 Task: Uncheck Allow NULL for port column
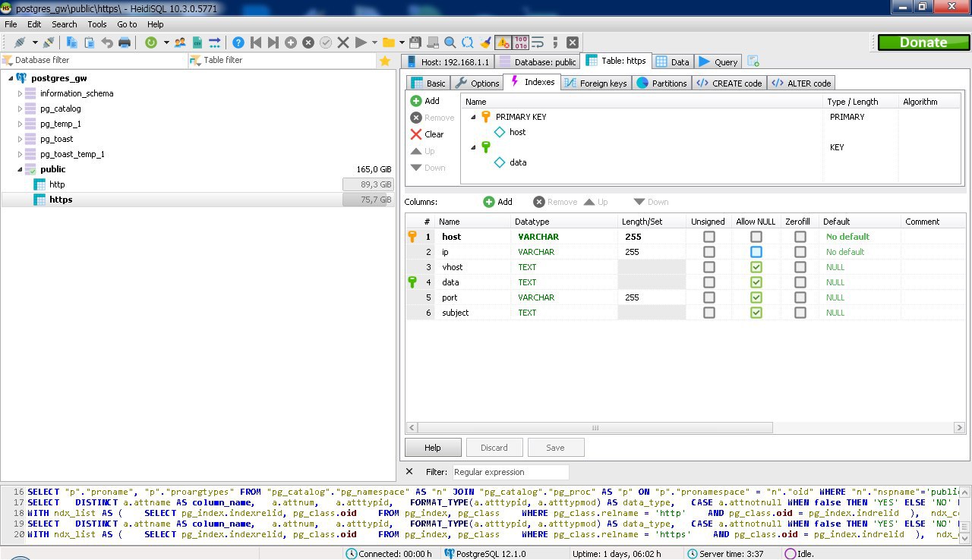coord(756,297)
